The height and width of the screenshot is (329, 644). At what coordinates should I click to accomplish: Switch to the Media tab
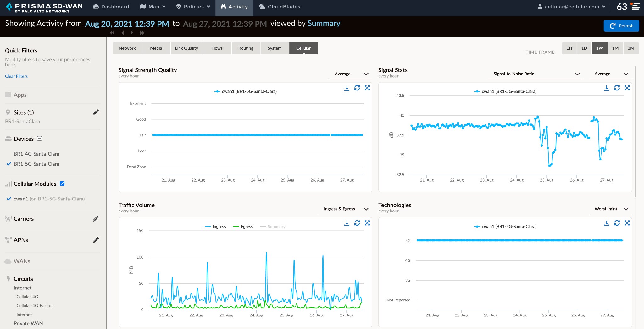click(x=156, y=48)
